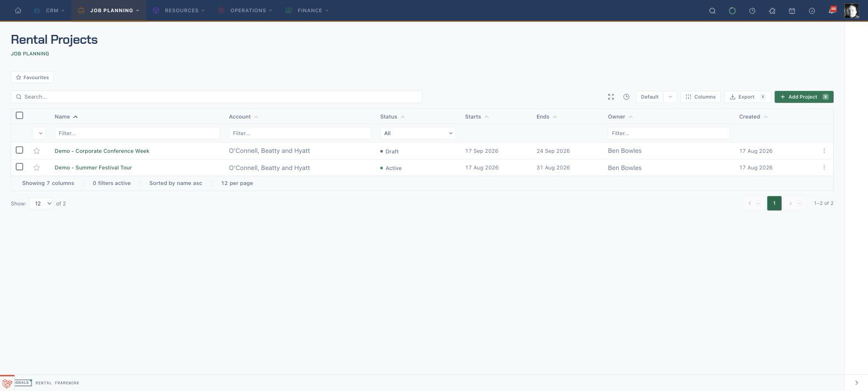This screenshot has height=391, width=868.
Task: Tick the Corporate Conference Week row checkbox
Action: (x=19, y=150)
